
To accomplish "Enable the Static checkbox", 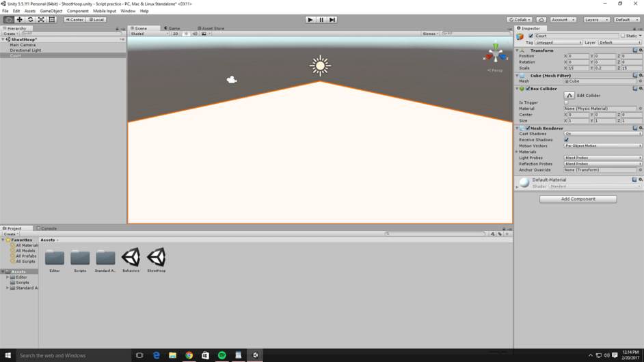I will (x=623, y=36).
